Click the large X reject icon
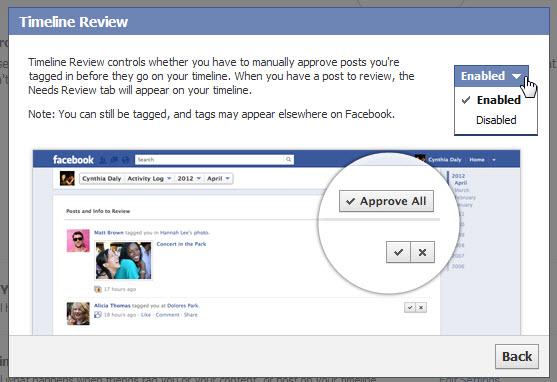This screenshot has width=557, height=382. 422,252
